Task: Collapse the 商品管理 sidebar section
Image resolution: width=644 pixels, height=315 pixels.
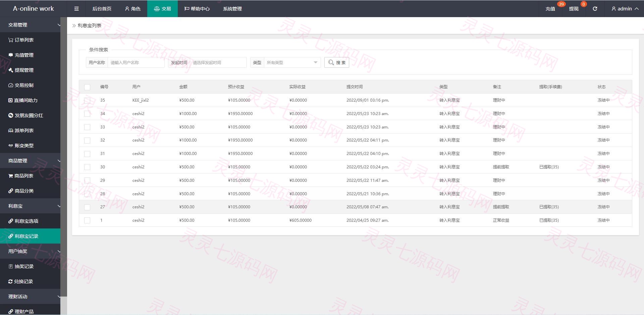Action: coord(30,161)
